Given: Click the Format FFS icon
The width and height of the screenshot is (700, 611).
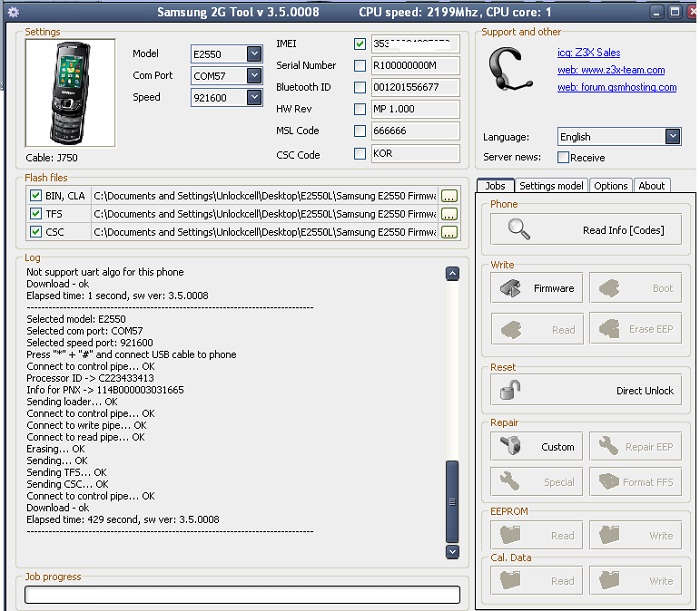Looking at the screenshot, I should click(x=609, y=482).
